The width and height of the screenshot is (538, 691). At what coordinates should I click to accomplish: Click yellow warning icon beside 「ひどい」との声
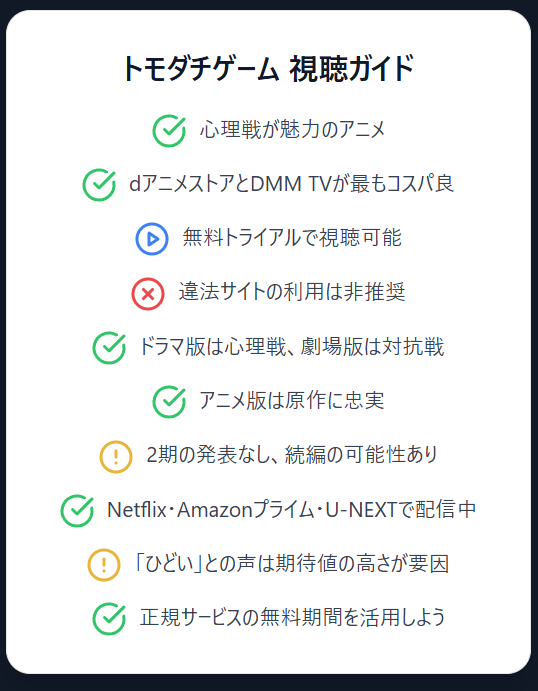pyautogui.click(x=104, y=565)
